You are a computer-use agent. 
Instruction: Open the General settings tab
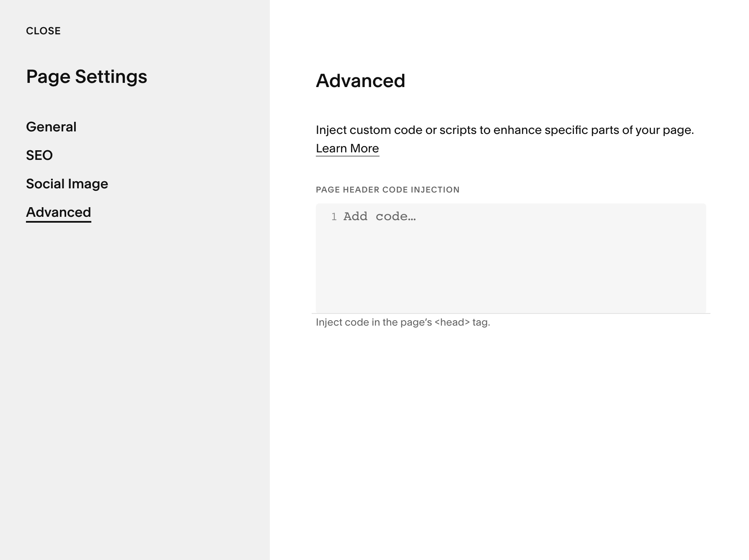tap(51, 127)
